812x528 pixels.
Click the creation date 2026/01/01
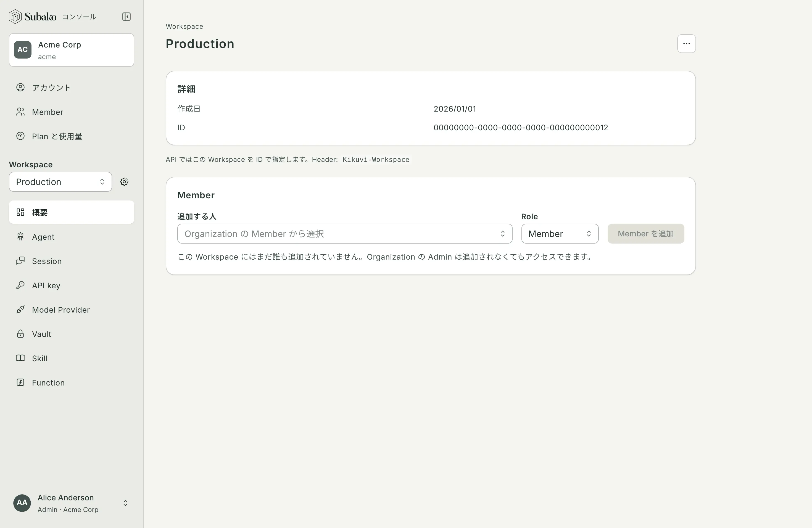[454, 109]
